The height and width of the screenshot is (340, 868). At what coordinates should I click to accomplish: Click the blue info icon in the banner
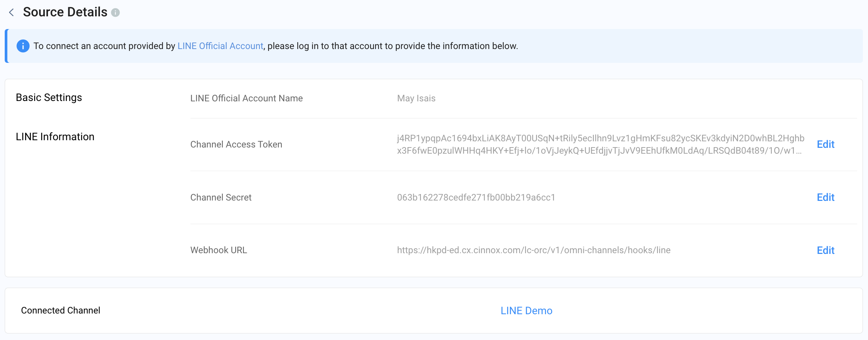[x=23, y=46]
